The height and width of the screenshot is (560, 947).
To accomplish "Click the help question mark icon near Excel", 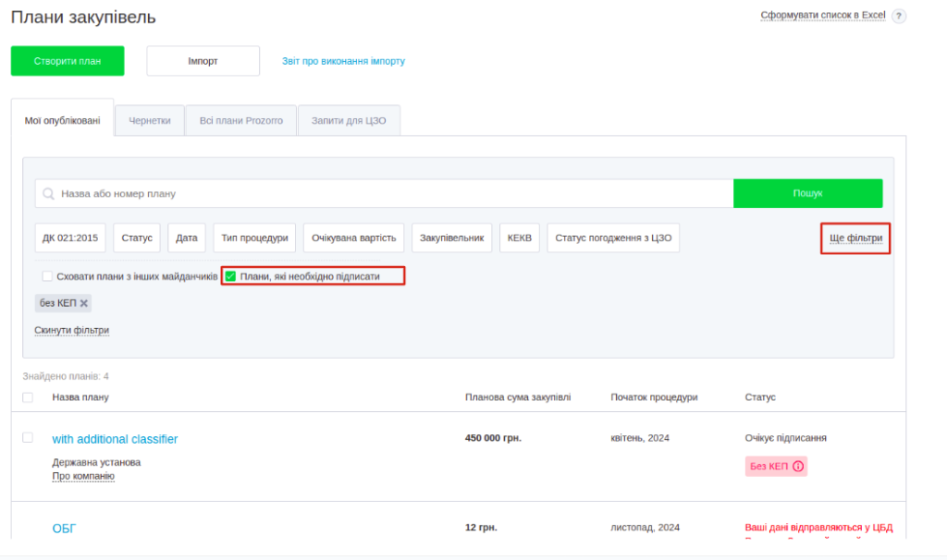I will click(899, 16).
